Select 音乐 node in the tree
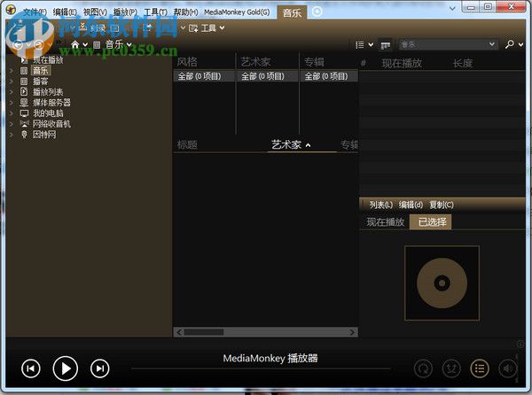Screen dimensions: 532x395 pos(41,71)
